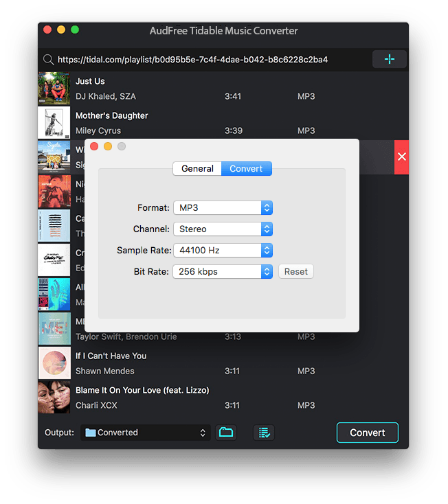Click the artist name DJ Khaled, SZA
Image resolution: width=448 pixels, height=504 pixels.
click(106, 96)
